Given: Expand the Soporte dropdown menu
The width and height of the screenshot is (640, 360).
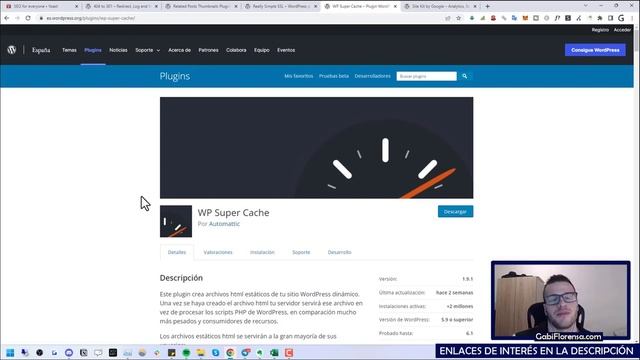Looking at the screenshot, I should coord(148,50).
